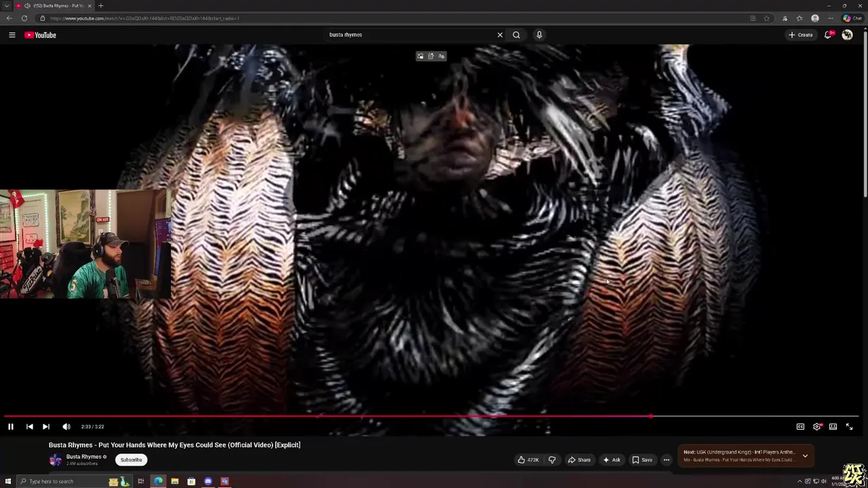
Task: Click the Create button
Action: [800, 35]
